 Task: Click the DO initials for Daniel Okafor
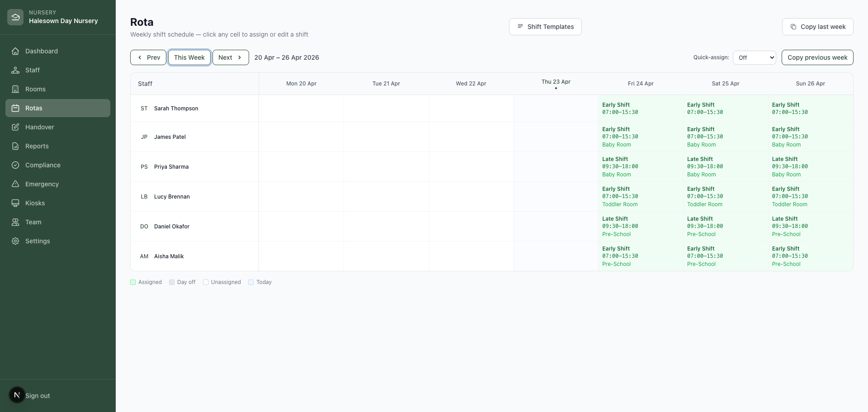[144, 227]
